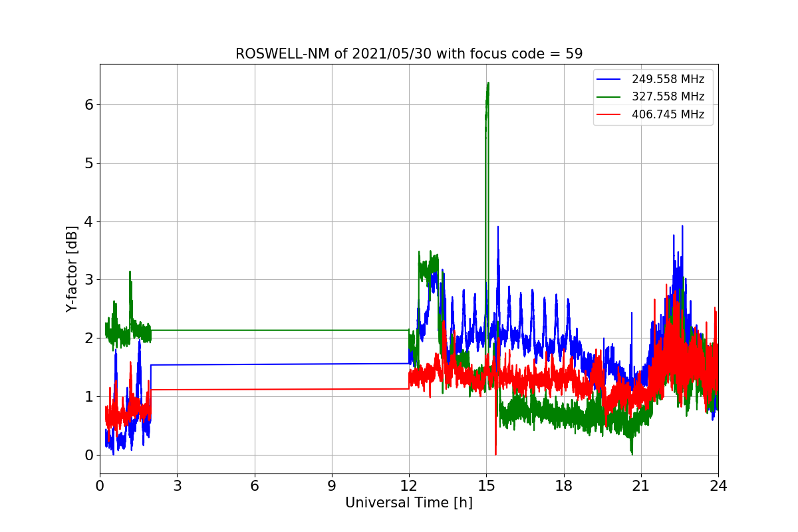Click x-axis tick label 0
The width and height of the screenshot is (798, 532).
coord(100,486)
